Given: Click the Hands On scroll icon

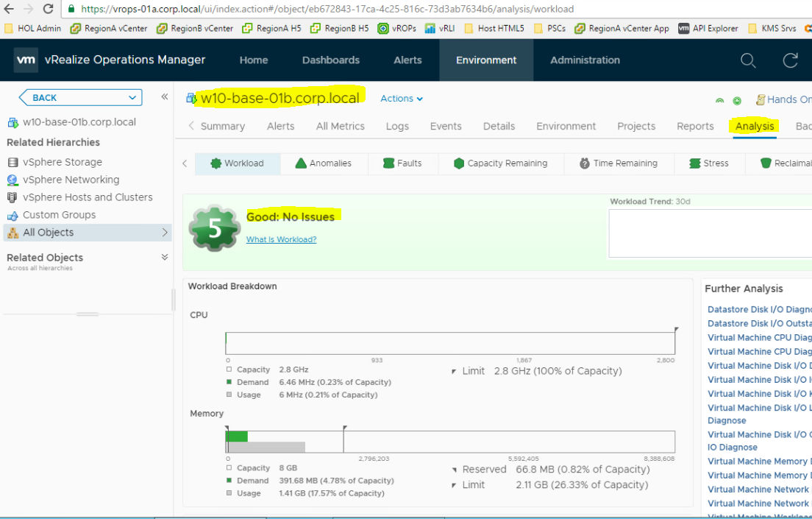Looking at the screenshot, I should (761, 99).
